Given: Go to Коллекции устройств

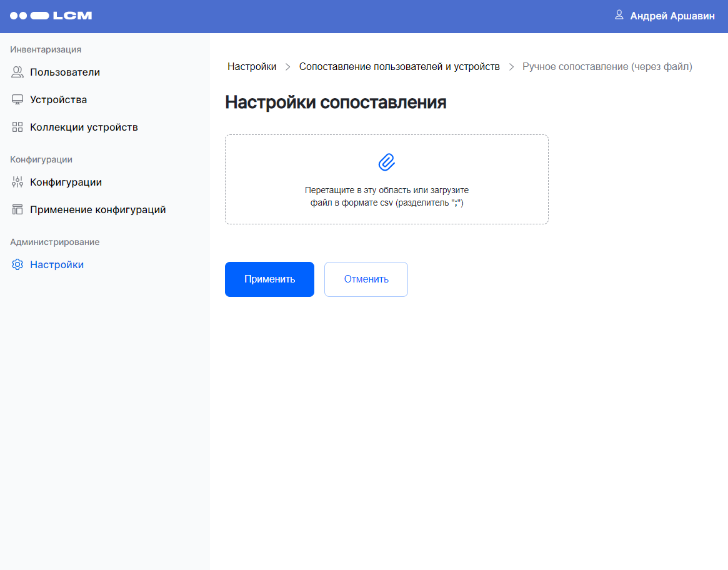Looking at the screenshot, I should [x=84, y=127].
